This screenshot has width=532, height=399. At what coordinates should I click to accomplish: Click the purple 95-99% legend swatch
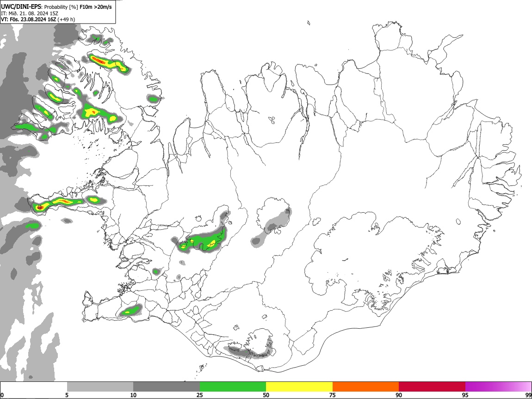(498, 387)
